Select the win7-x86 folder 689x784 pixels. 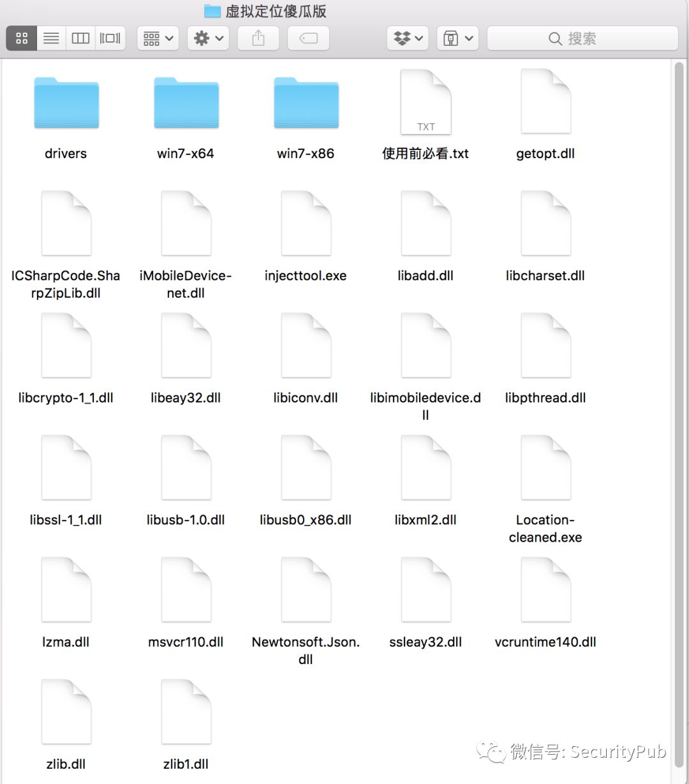pos(306,103)
